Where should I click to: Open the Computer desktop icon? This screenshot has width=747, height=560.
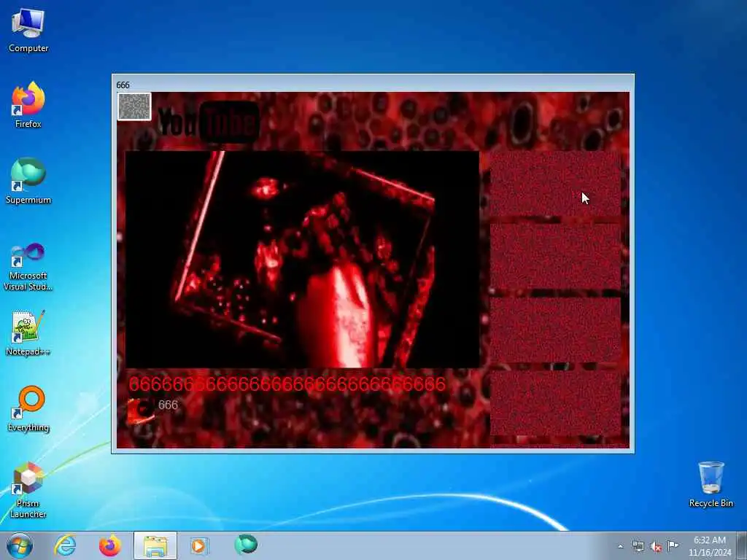[x=28, y=30]
